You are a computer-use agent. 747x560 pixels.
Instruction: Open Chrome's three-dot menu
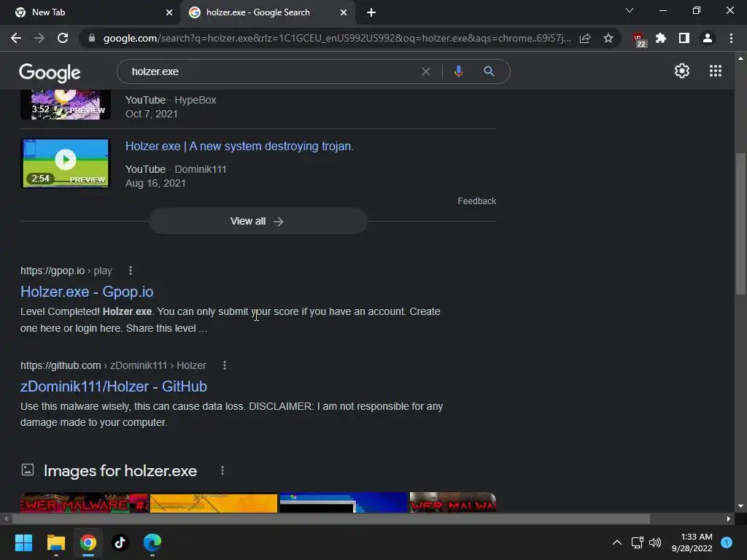(731, 38)
